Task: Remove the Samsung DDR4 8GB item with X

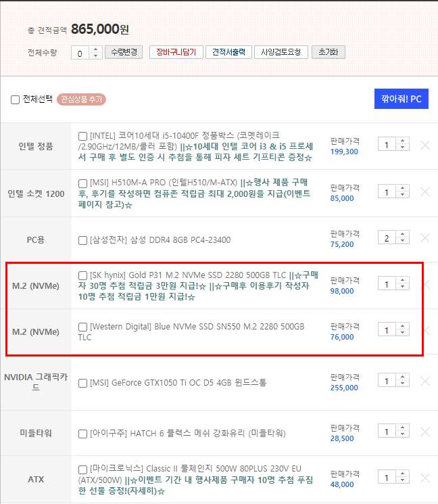Action: (425, 238)
